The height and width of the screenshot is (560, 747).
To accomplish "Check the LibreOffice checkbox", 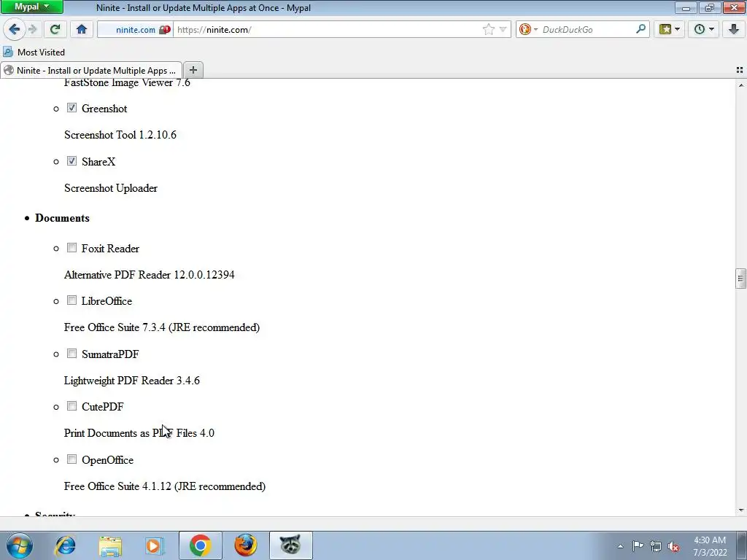I will pos(71,300).
